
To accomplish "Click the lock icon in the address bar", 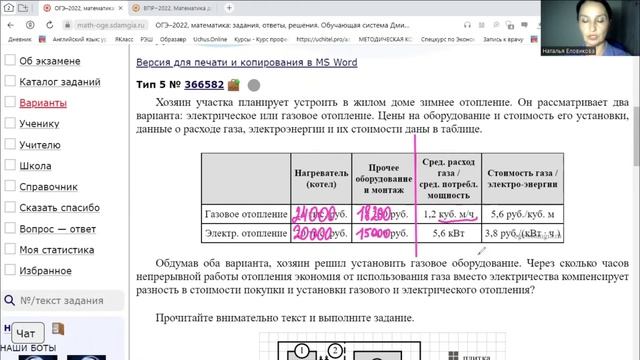I will (x=67, y=25).
